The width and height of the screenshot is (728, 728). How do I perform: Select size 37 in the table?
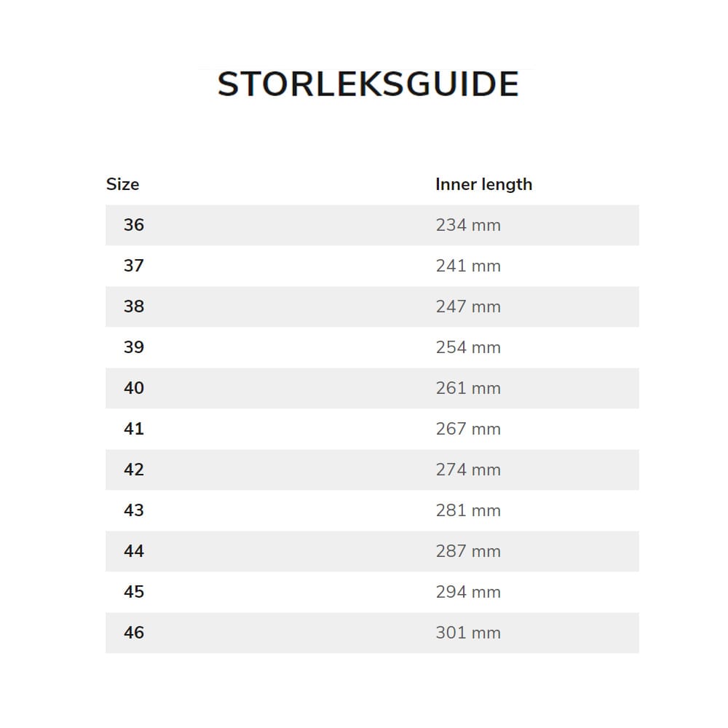point(134,266)
